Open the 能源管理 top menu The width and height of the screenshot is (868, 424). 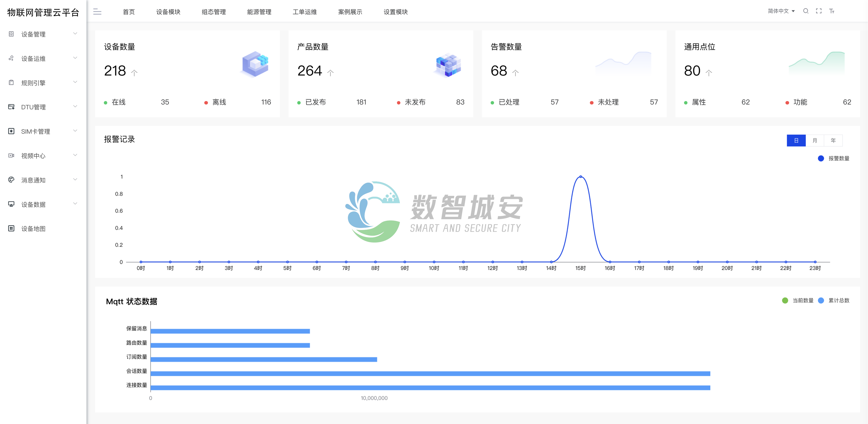pyautogui.click(x=259, y=12)
